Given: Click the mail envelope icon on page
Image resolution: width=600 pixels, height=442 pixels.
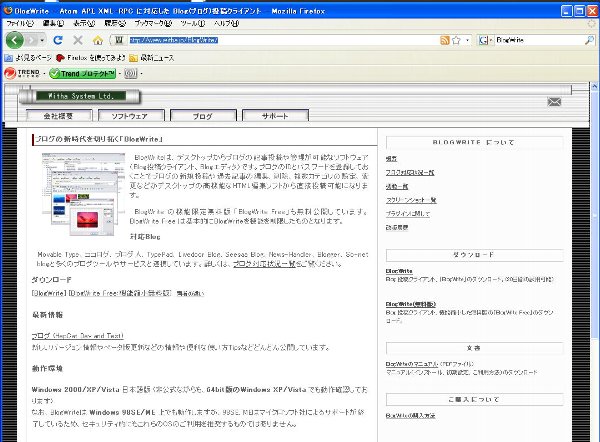Looking at the screenshot, I should (554, 102).
